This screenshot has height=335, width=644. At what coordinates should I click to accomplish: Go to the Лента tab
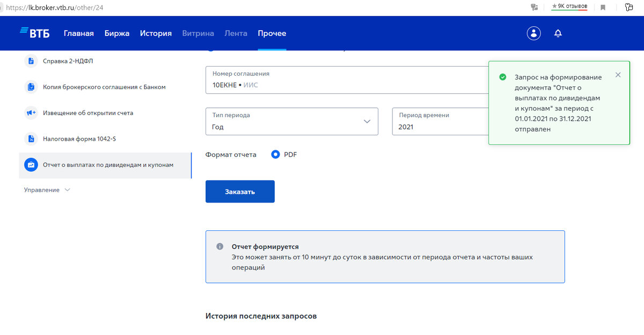[236, 33]
